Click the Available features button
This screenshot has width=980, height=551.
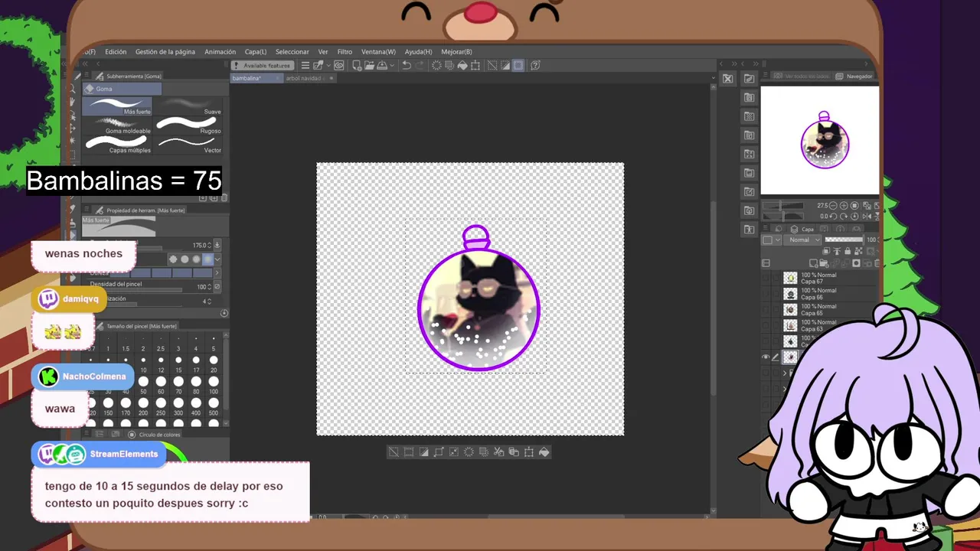click(263, 65)
